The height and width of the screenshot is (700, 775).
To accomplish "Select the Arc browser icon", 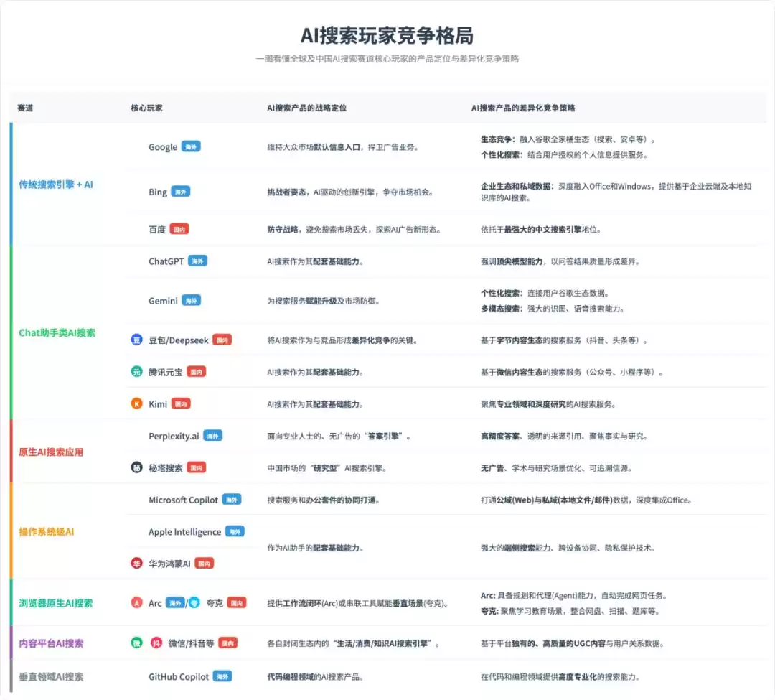I will tap(136, 603).
